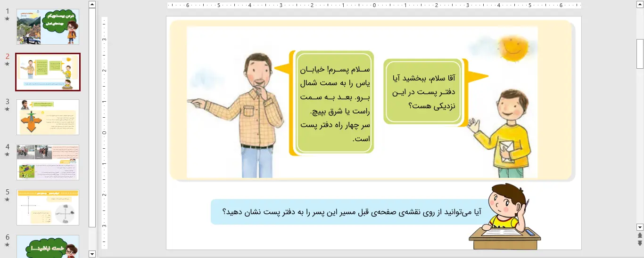The height and width of the screenshot is (258, 644).
Task: Click the thumbnail panel scroll-down arrow
Action: click(92, 254)
